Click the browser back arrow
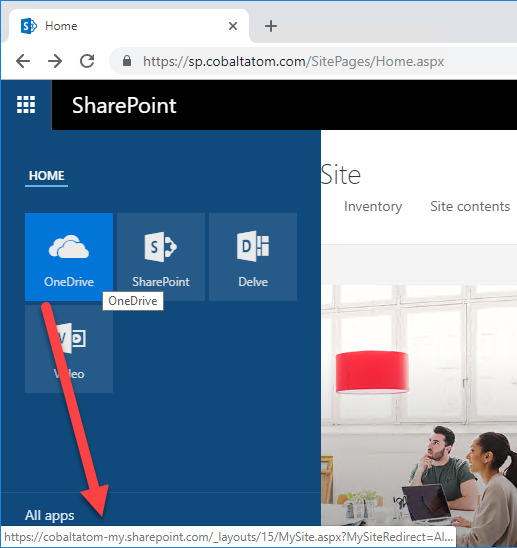 (x=23, y=61)
